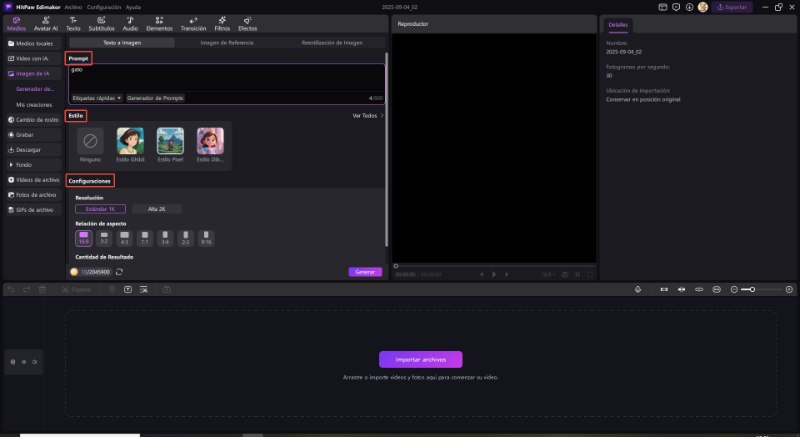Open the Filtros panel
The width and height of the screenshot is (800, 437).
(x=221, y=24)
